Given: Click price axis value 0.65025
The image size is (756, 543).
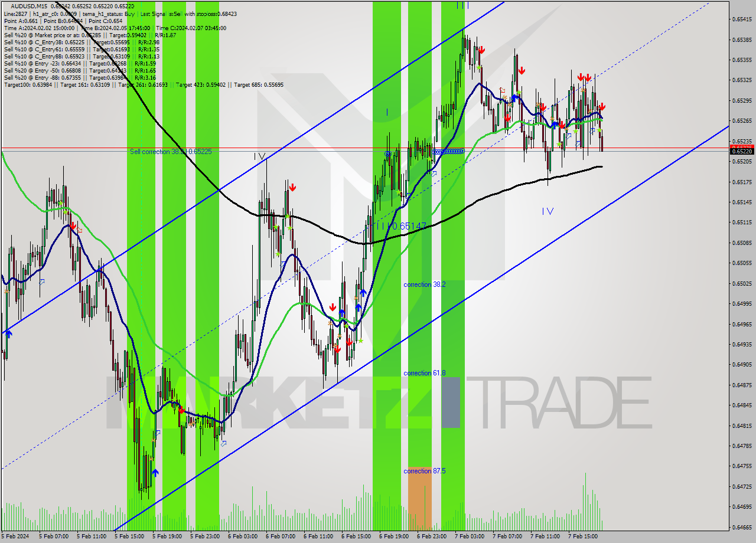Looking at the screenshot, I should tap(742, 283).
